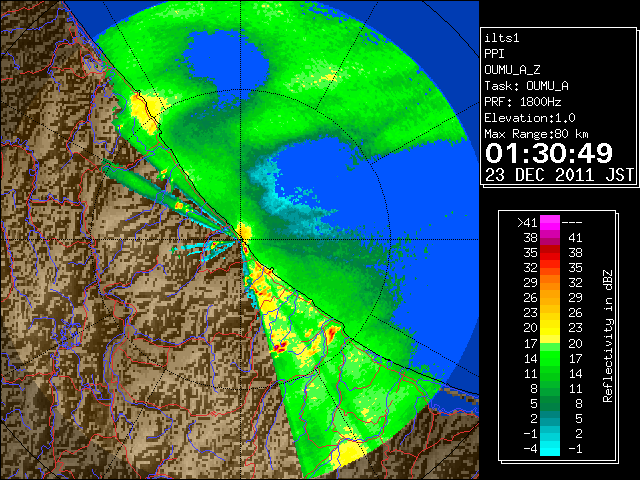
Task: Pick the orange swatch between 29 and 32
Action: [x=550, y=282]
